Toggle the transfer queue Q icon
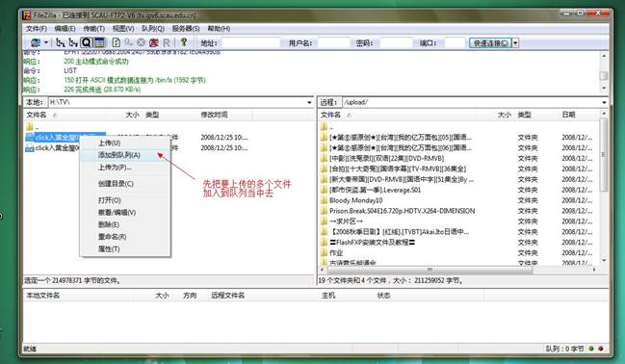 coord(86,42)
